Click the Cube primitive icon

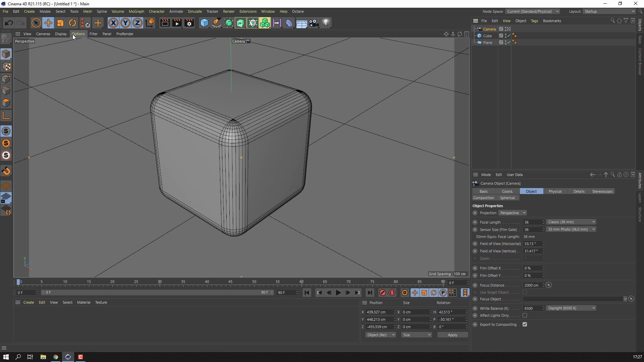tap(204, 23)
